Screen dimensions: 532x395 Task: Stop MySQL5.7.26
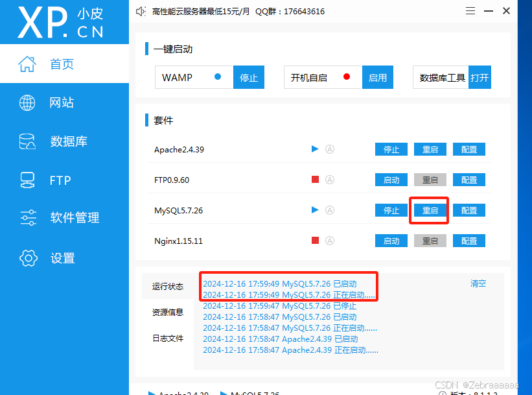[x=391, y=210]
